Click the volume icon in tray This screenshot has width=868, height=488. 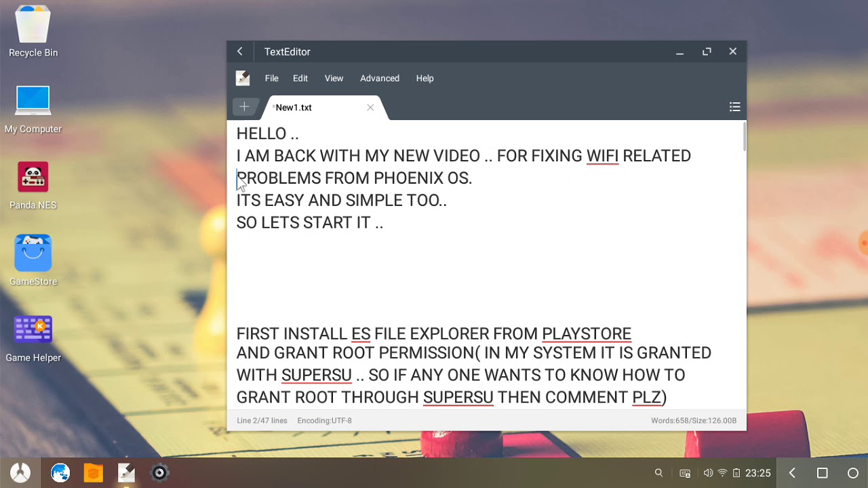point(708,473)
